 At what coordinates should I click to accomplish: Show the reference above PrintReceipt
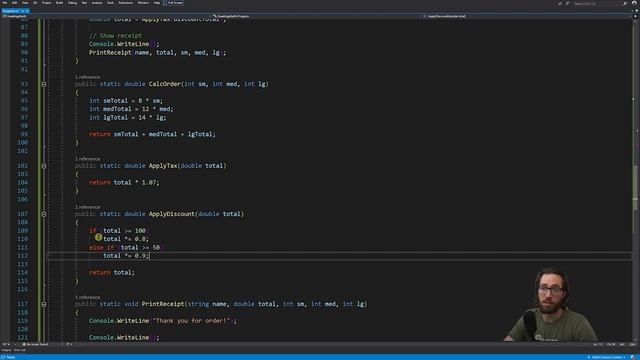coord(87,297)
